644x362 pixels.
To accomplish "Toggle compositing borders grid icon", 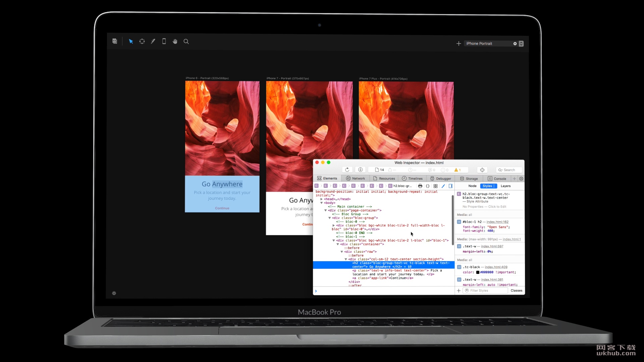I will point(435,186).
